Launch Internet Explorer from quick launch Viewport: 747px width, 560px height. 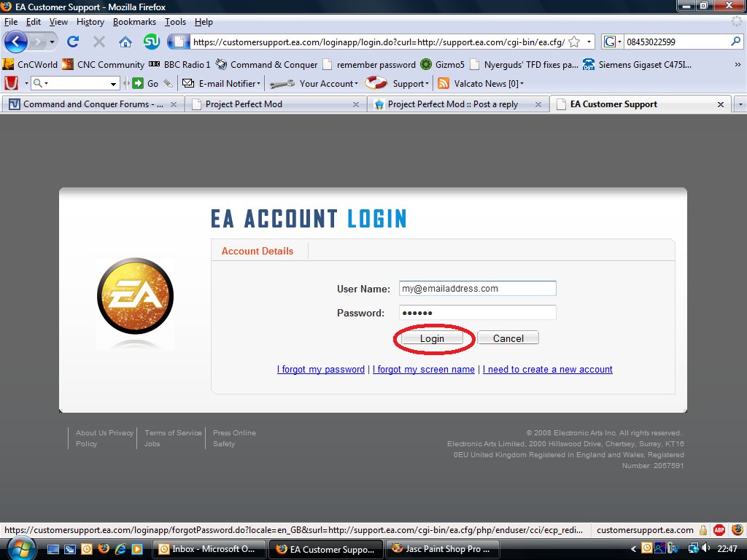(x=120, y=549)
